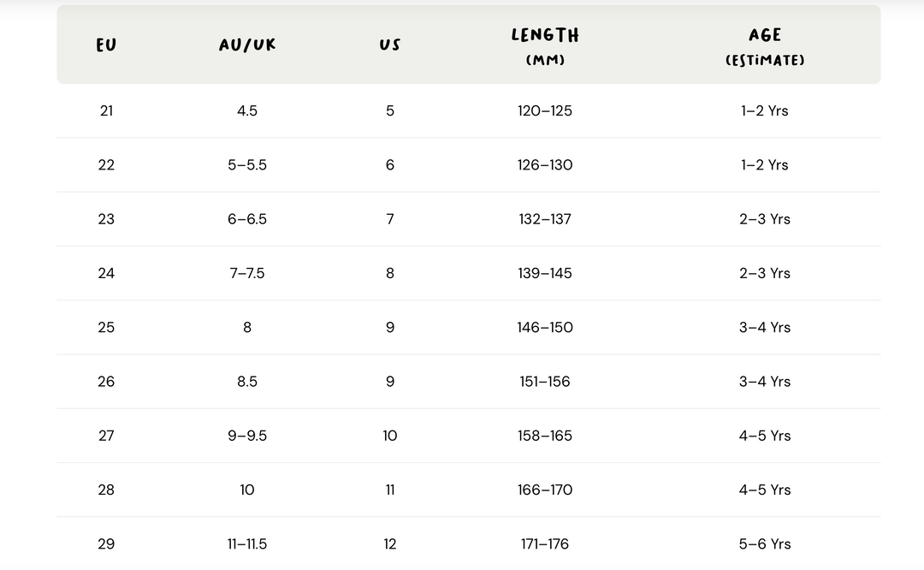The height and width of the screenshot is (570, 924).
Task: Click length value 158–165
Action: (x=545, y=436)
